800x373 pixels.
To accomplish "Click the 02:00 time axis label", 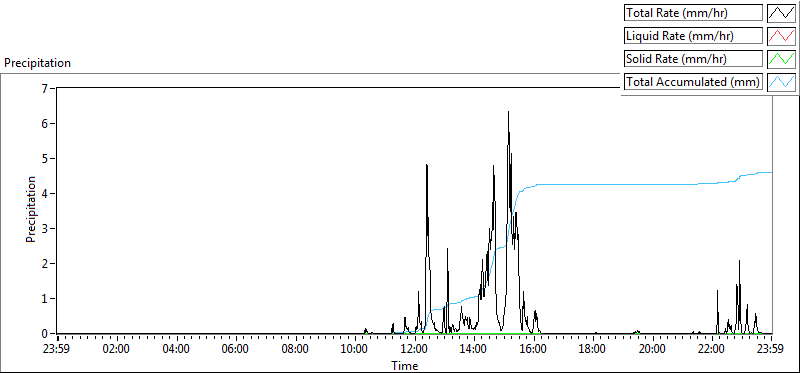I will point(117,350).
